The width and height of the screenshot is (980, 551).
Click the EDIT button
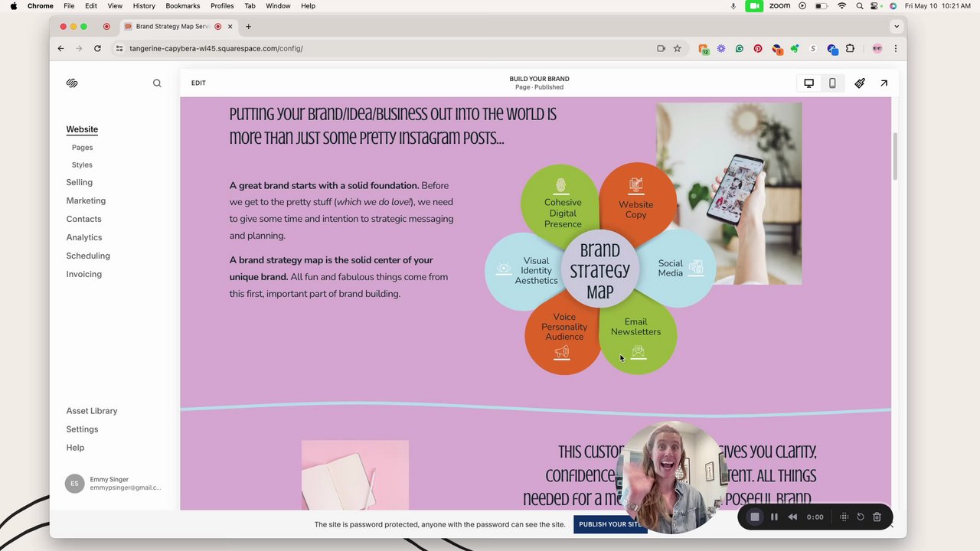coord(198,83)
